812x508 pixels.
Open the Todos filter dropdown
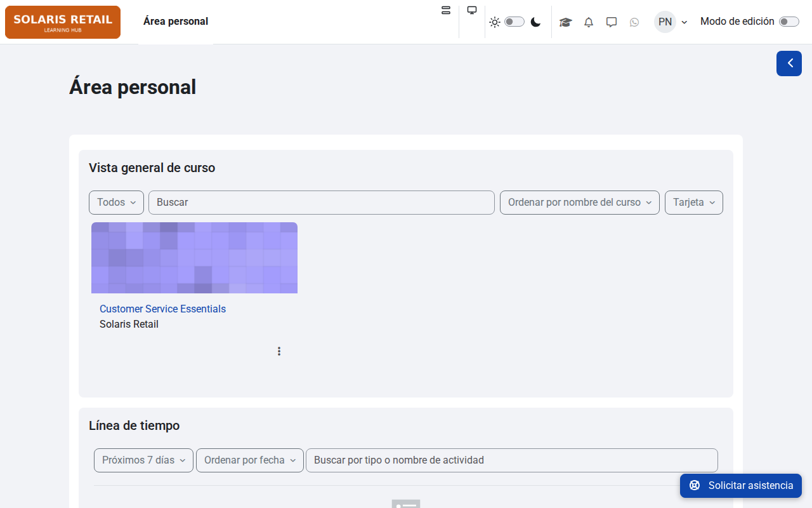(x=116, y=203)
